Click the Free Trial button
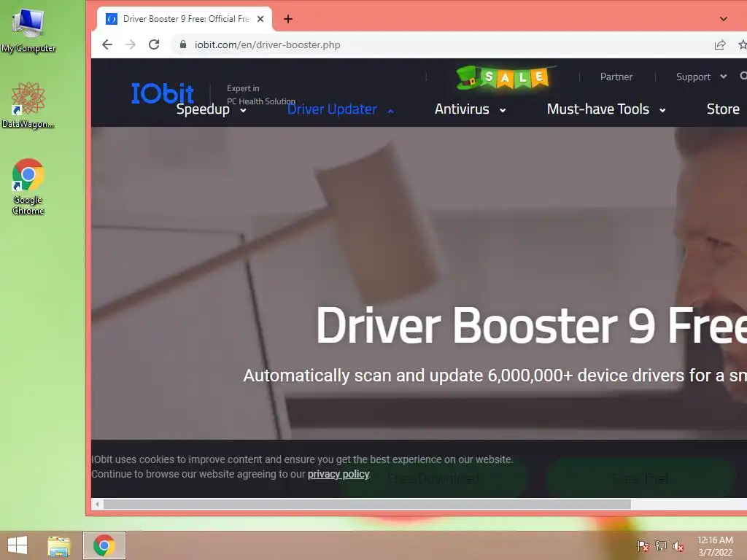Image resolution: width=747 pixels, height=560 pixels. [x=640, y=478]
